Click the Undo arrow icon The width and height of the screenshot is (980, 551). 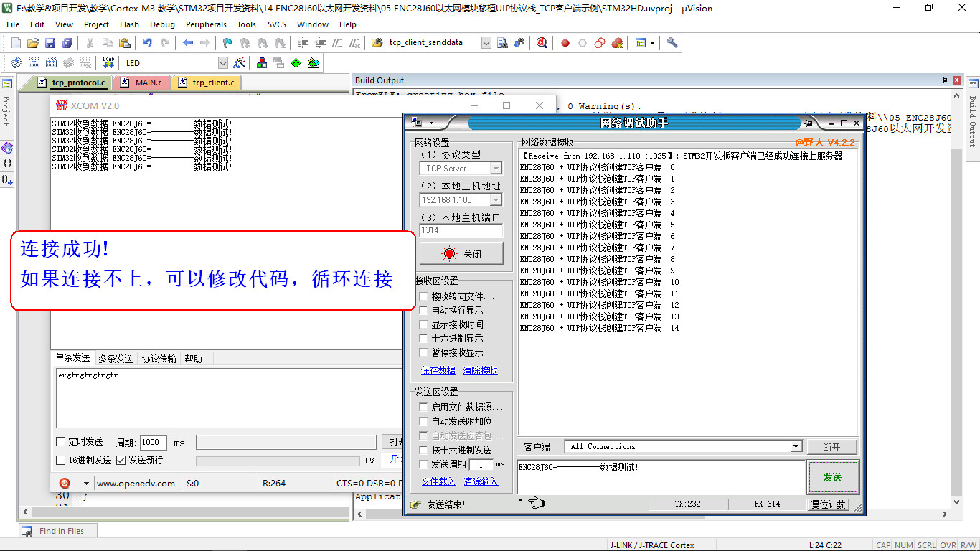tap(147, 43)
